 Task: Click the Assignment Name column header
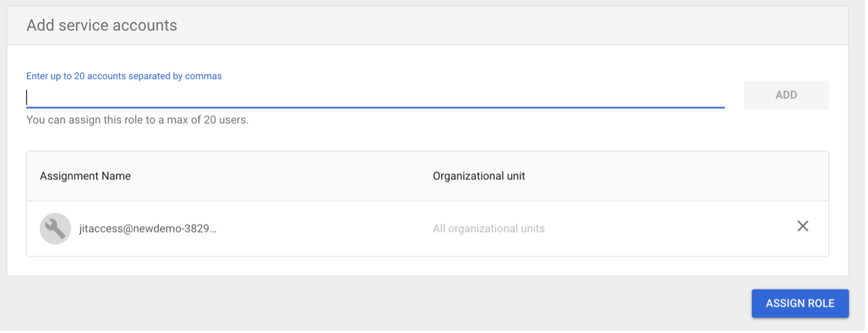click(x=85, y=176)
